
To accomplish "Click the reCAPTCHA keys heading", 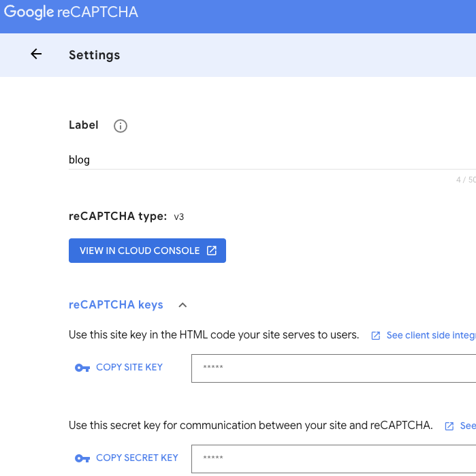I will [116, 305].
